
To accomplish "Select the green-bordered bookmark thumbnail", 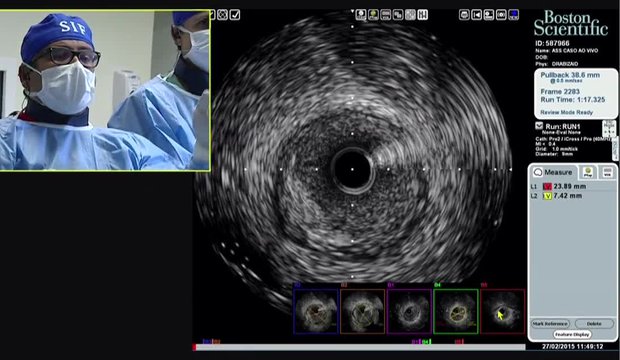I will pos(456,311).
